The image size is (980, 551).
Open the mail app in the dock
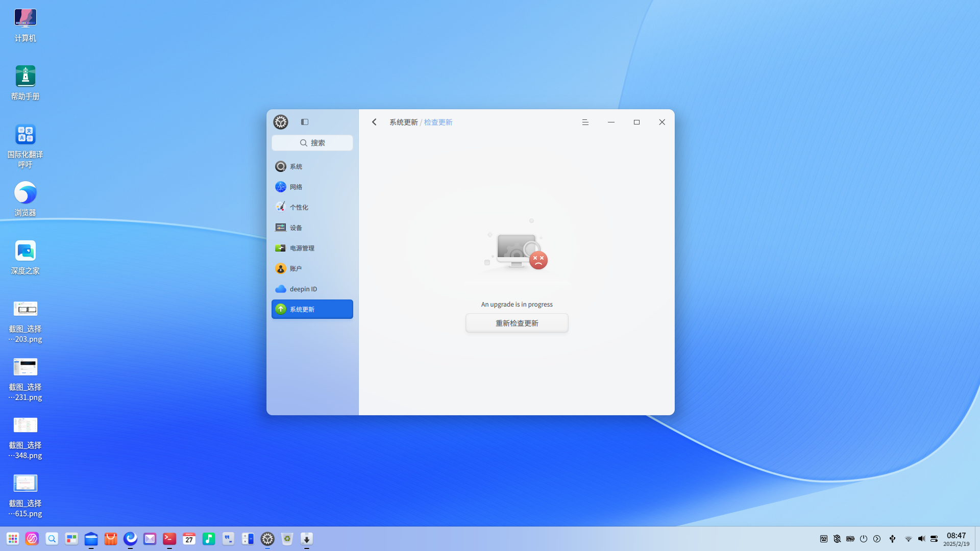click(x=150, y=539)
